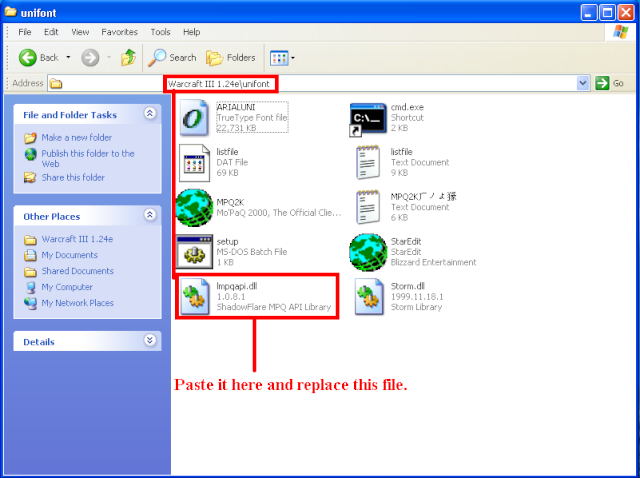The height and width of the screenshot is (478, 640).
Task: Click Publish this folder to the Web
Action: pyautogui.click(x=88, y=158)
